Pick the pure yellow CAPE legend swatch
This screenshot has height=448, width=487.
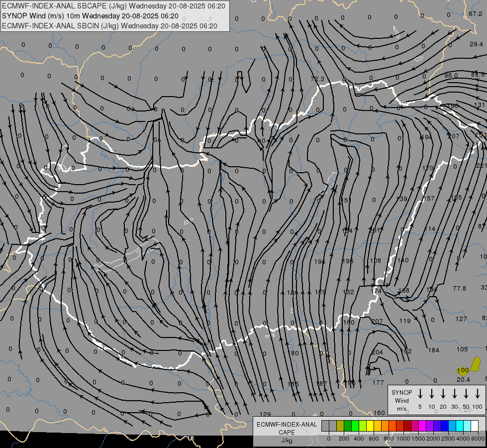click(370, 426)
